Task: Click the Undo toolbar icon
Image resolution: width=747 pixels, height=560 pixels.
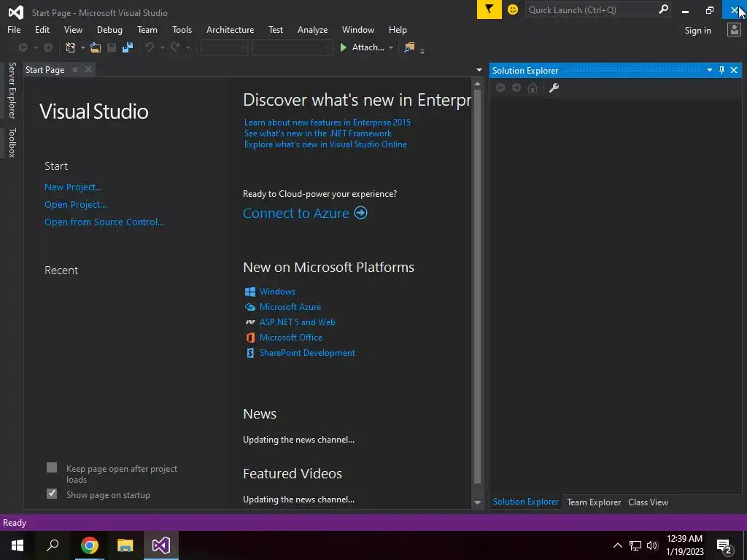Action: (x=150, y=47)
